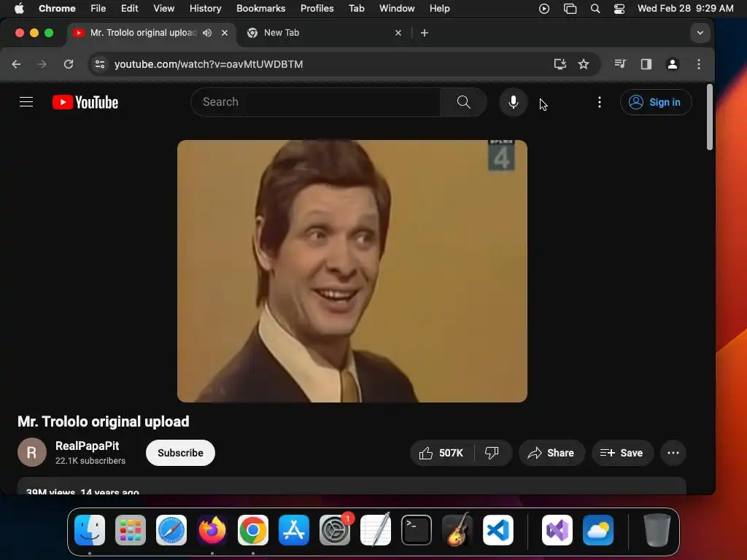This screenshot has width=747, height=560.
Task: Launch Safari from the Dock
Action: (x=171, y=530)
